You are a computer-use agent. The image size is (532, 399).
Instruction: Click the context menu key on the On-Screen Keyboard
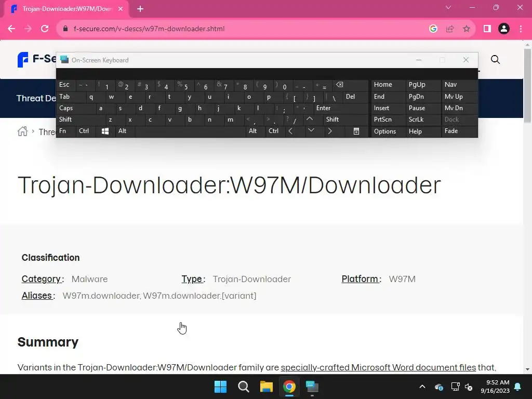[x=356, y=131]
